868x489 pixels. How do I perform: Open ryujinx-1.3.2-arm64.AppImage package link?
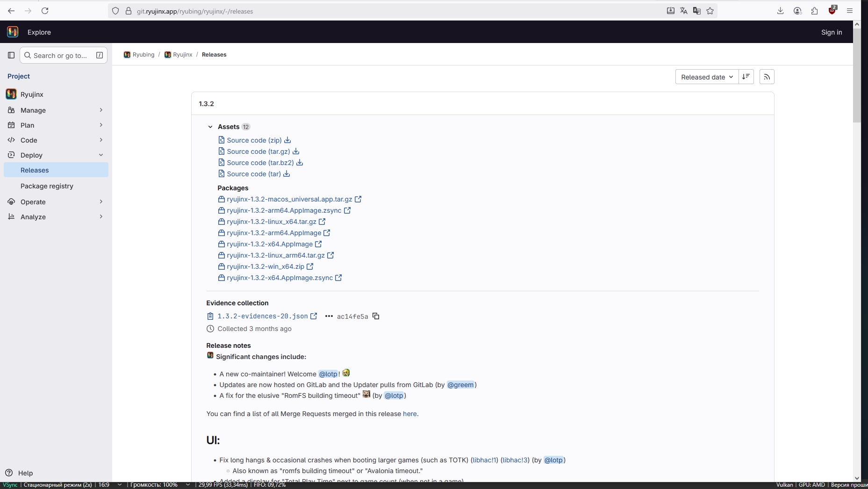point(274,233)
